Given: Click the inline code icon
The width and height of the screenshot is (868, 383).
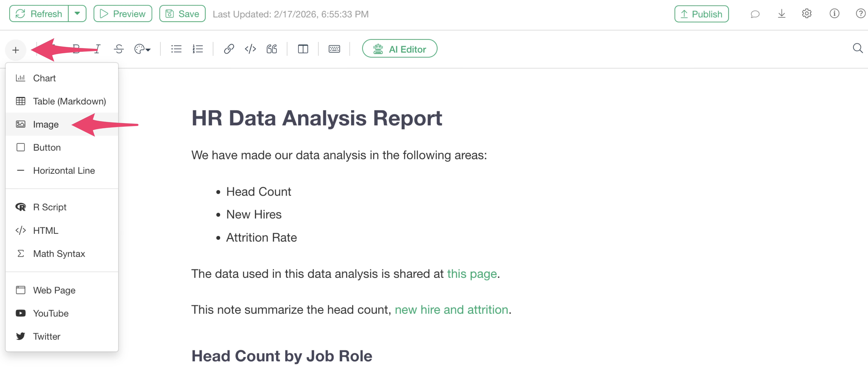Looking at the screenshot, I should [x=250, y=49].
